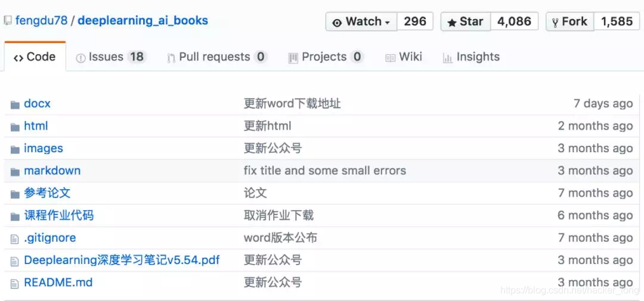Click the Deeplearning pdf file icon
The image size is (644, 301).
point(15,261)
